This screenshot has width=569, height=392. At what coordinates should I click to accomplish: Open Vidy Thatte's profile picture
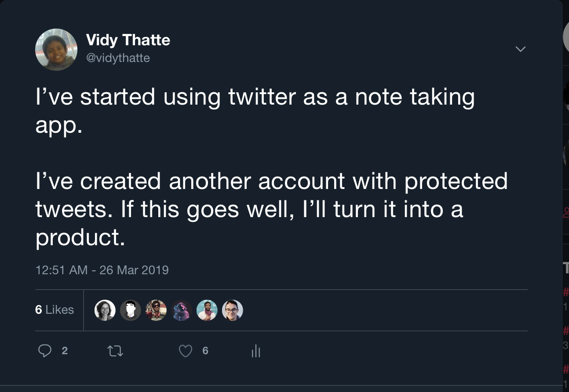(x=56, y=50)
